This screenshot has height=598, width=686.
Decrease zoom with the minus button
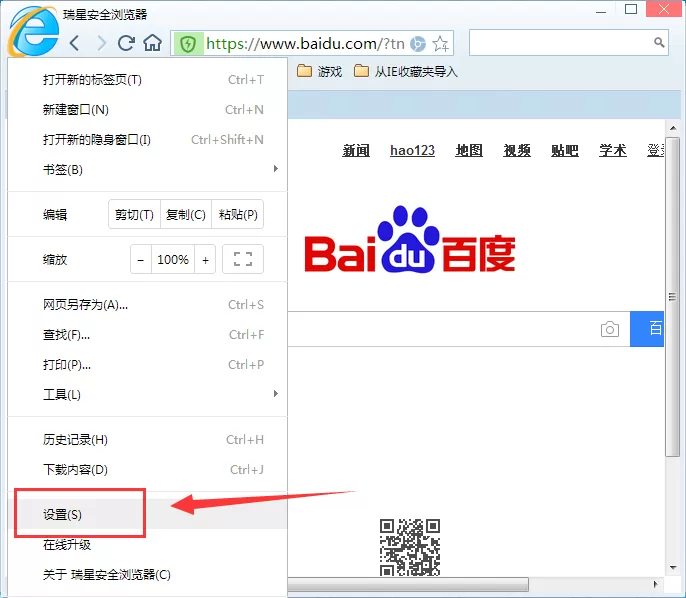tap(141, 259)
